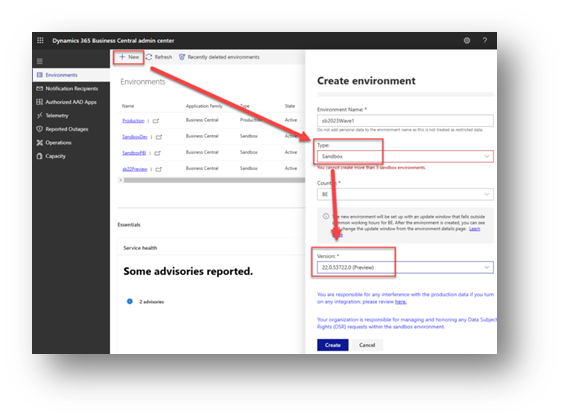
Task: Open Reported Outages page
Action: (71, 129)
